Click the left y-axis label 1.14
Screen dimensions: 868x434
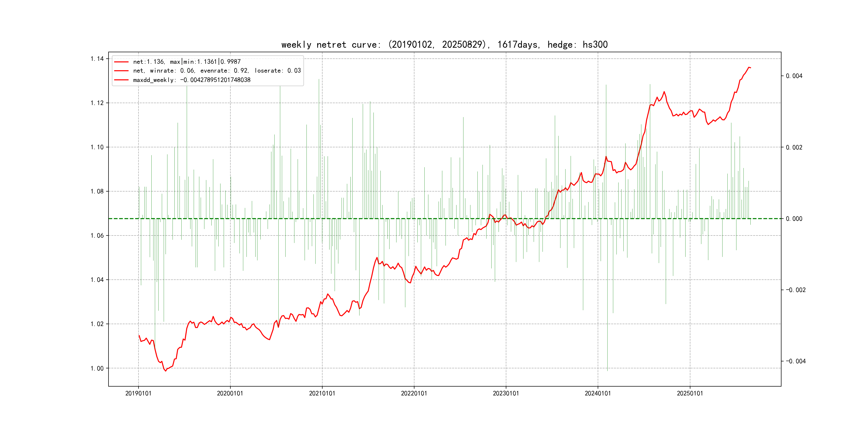[97, 59]
